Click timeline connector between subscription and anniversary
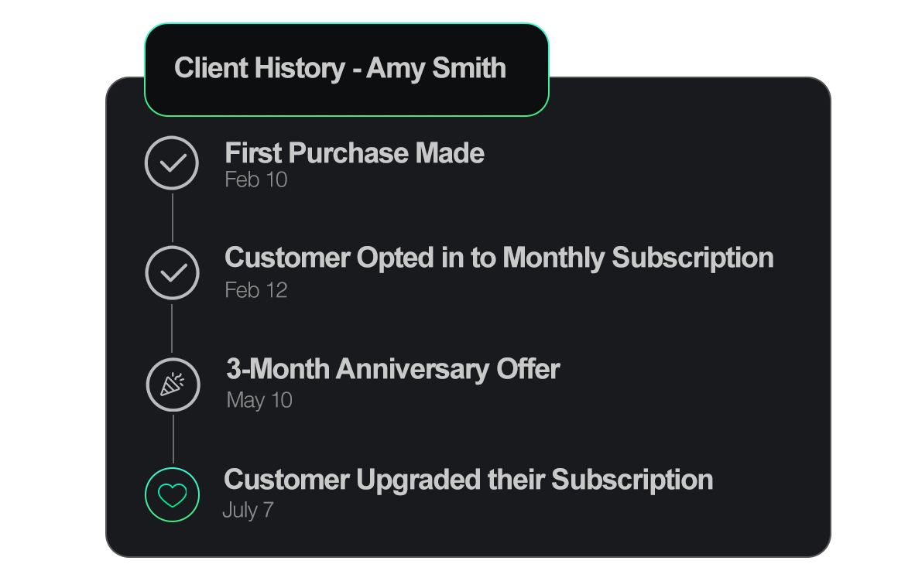 (172, 328)
